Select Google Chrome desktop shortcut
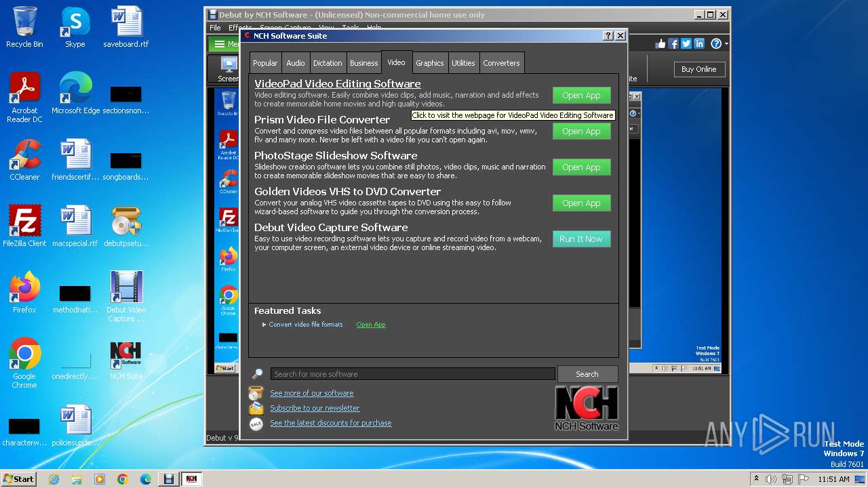Viewport: 868px width, 488px height. [x=24, y=363]
